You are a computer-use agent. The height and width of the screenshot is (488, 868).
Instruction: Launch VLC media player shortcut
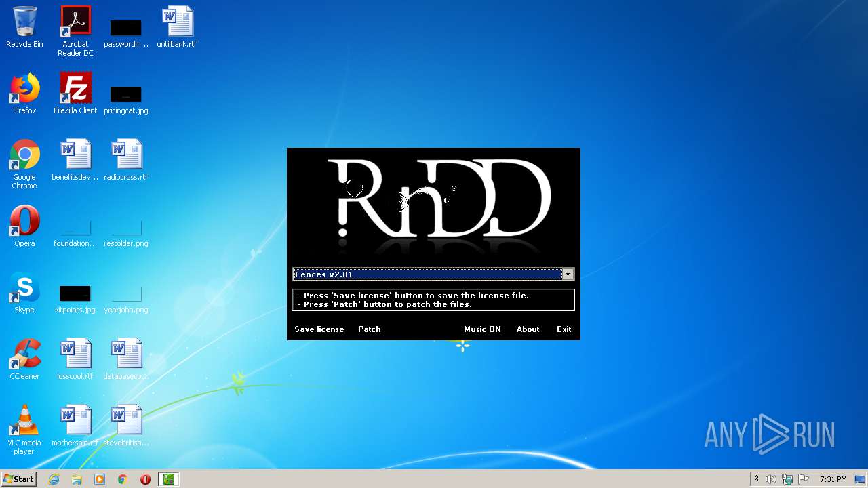[x=24, y=430]
